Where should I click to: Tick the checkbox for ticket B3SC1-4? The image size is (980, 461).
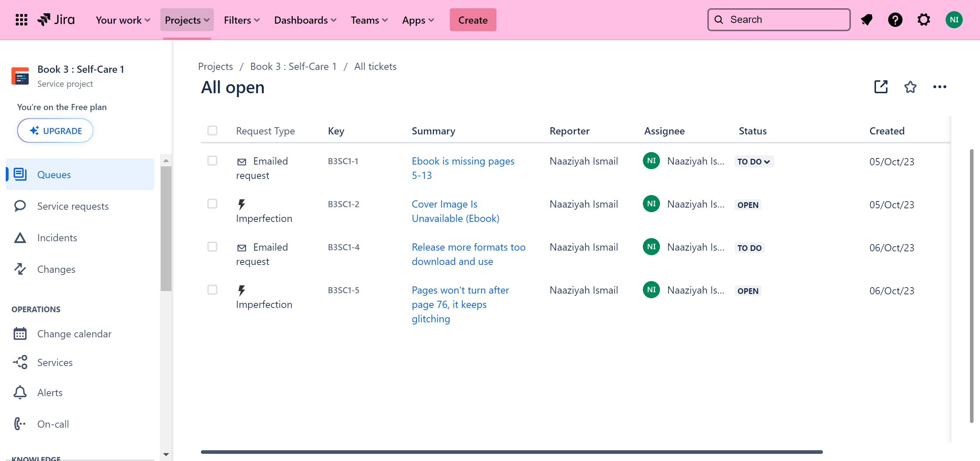point(212,247)
